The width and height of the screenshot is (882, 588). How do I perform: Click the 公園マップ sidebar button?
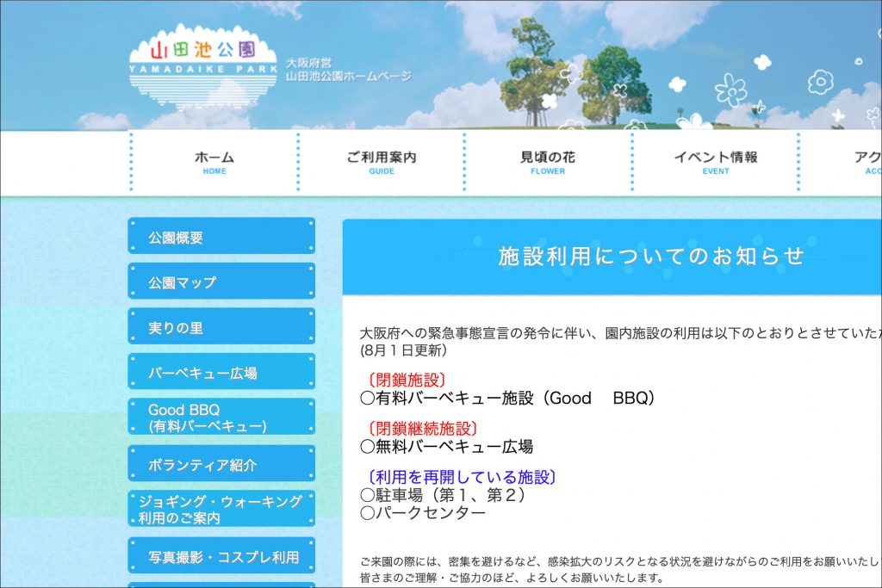[221, 282]
